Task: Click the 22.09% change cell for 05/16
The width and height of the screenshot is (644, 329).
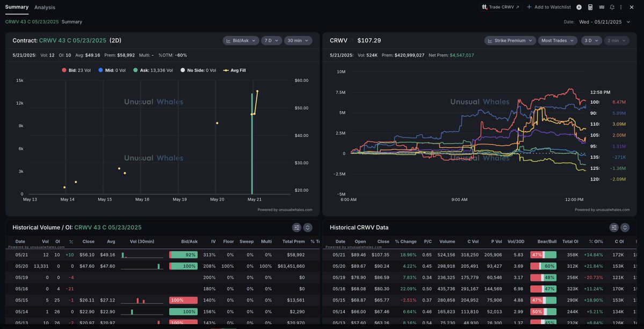Action: click(408, 289)
